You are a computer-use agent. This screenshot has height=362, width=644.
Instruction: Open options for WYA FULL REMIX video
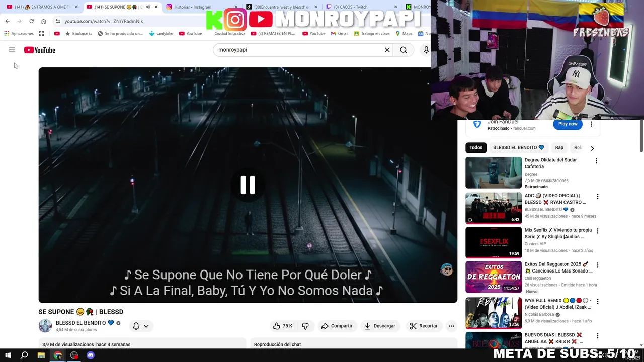(x=598, y=302)
